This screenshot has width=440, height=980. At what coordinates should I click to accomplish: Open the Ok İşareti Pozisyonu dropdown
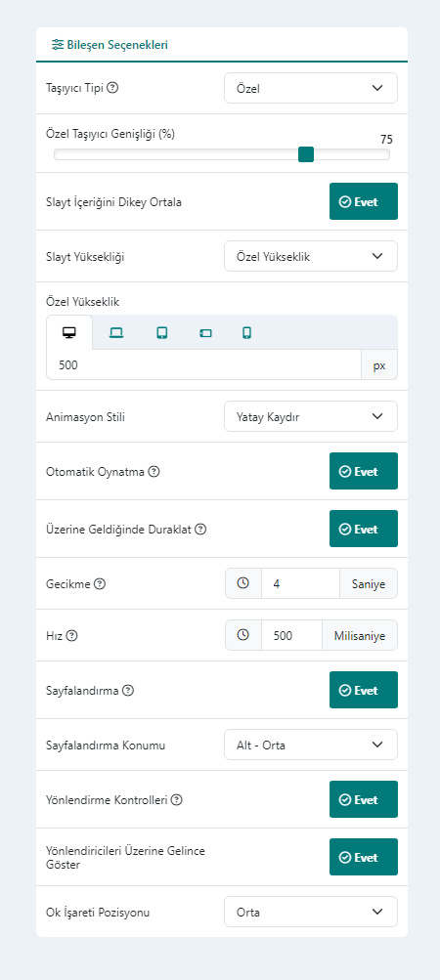tap(310, 912)
